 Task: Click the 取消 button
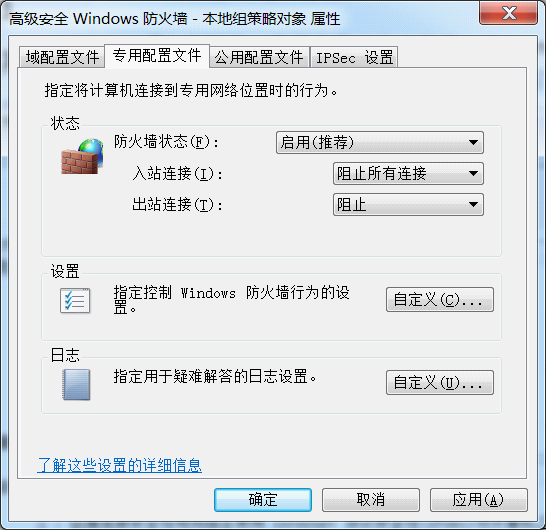click(371, 500)
